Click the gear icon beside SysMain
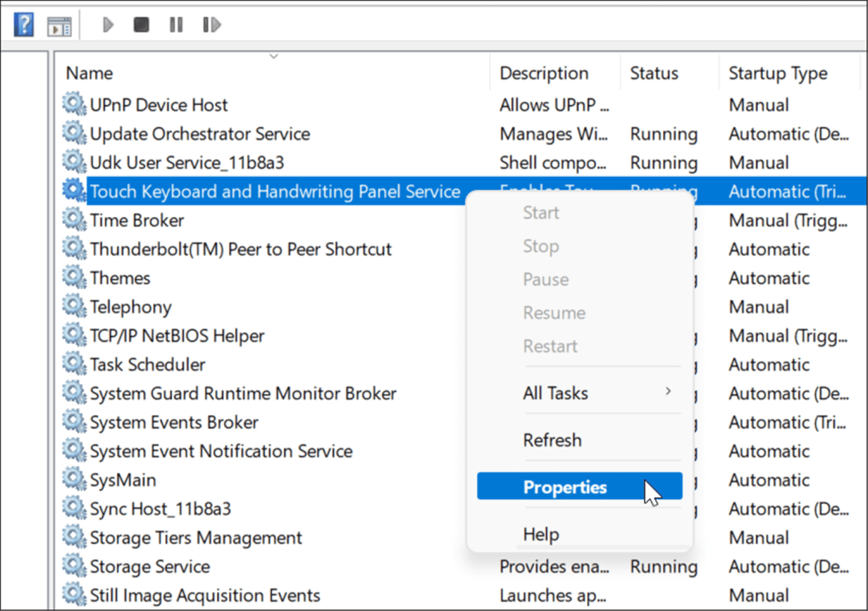Image resolution: width=868 pixels, height=611 pixels. [x=75, y=479]
